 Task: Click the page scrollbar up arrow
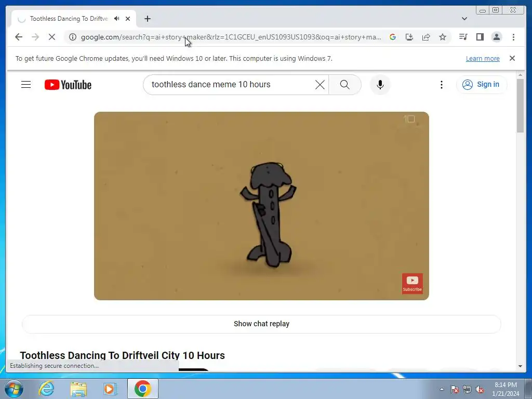click(520, 75)
